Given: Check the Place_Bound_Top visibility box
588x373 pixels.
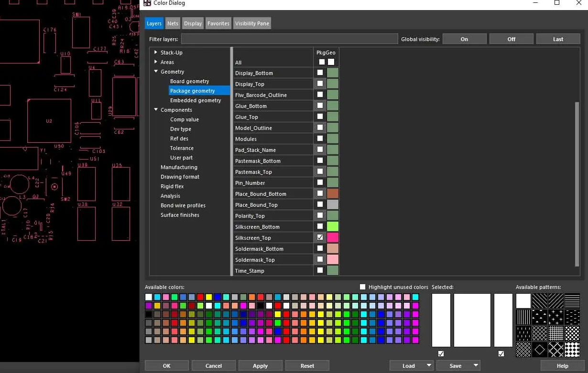Looking at the screenshot, I should pos(320,204).
